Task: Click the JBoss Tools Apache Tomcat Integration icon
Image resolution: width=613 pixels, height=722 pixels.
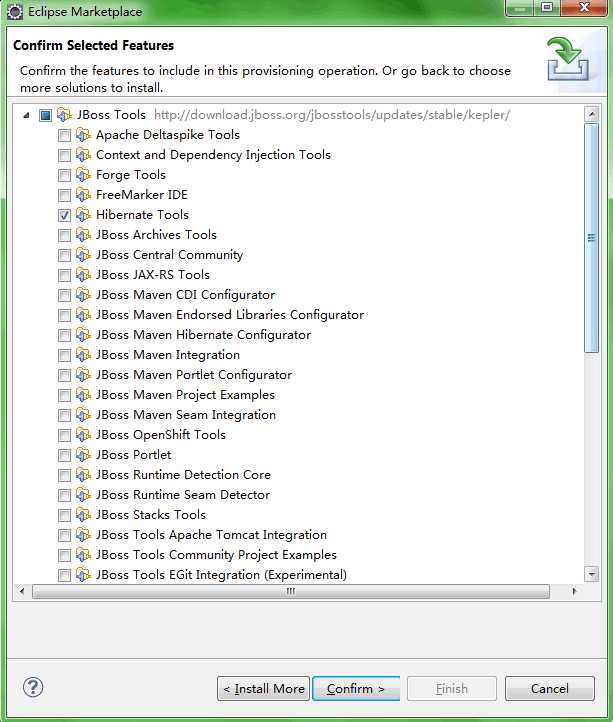Action: [83, 535]
